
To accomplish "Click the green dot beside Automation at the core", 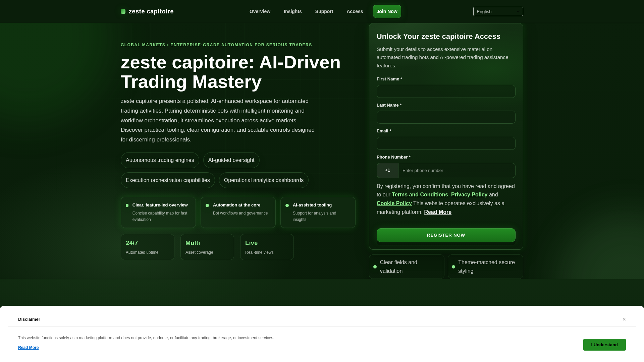I will pyautogui.click(x=207, y=205).
